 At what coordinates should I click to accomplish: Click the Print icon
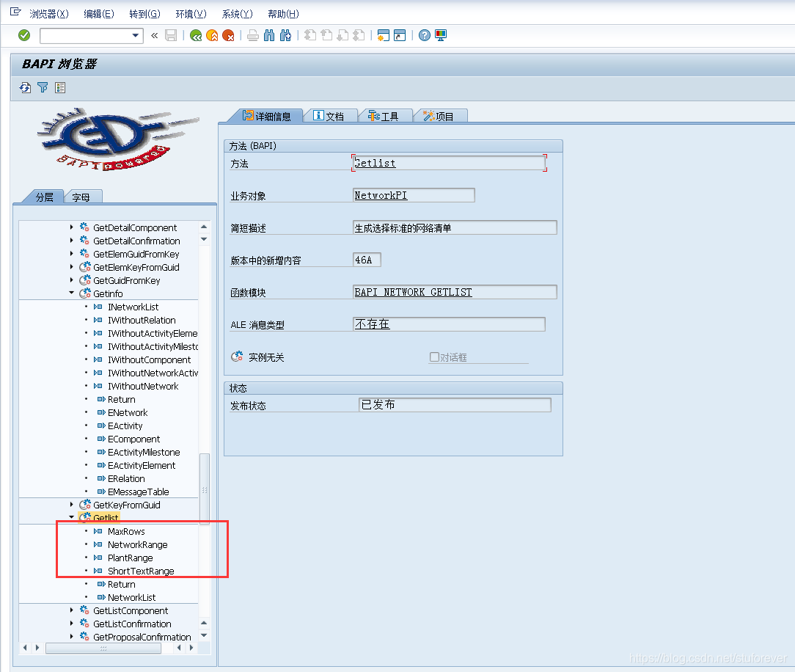point(252,35)
